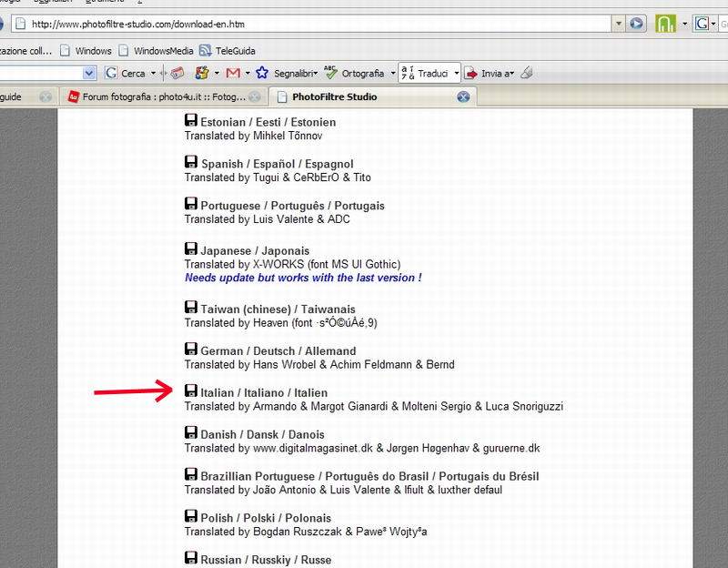Click the TeleGuida feed bookmark icon

point(206,51)
